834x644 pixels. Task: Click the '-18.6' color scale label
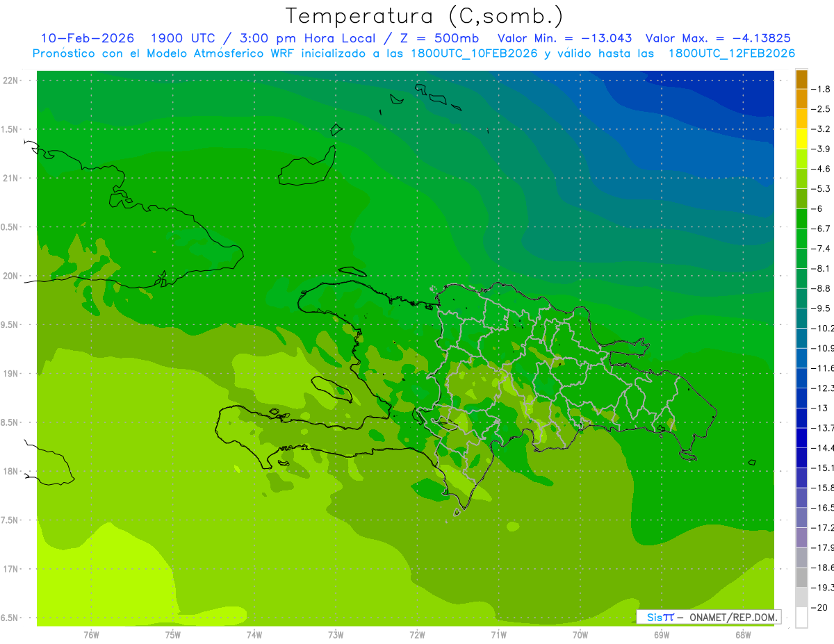click(823, 568)
